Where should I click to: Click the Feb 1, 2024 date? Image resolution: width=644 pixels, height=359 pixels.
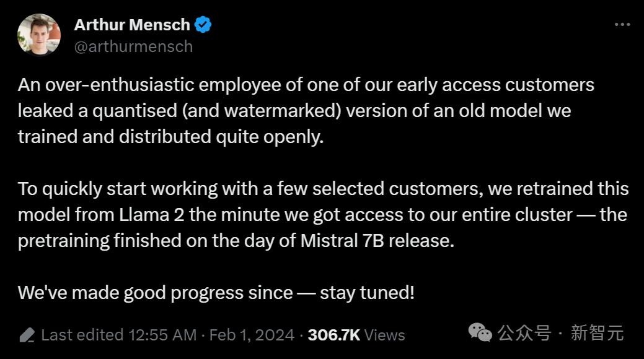coord(252,335)
